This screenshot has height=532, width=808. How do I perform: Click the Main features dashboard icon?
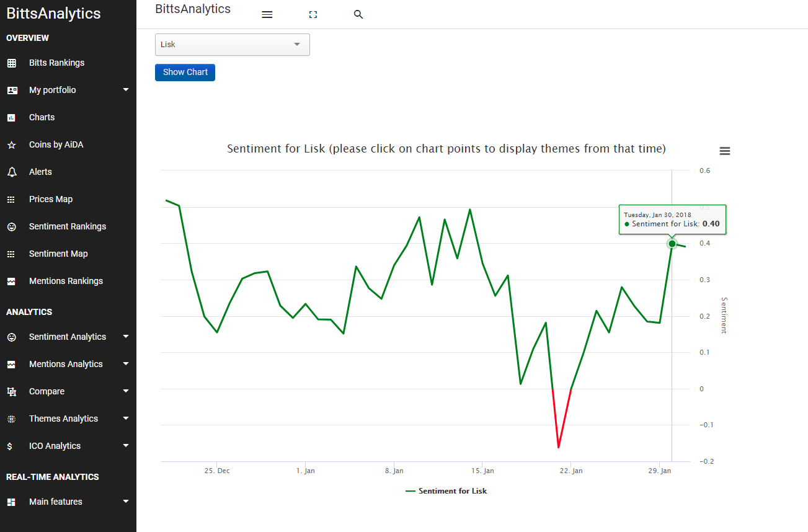pos(11,502)
